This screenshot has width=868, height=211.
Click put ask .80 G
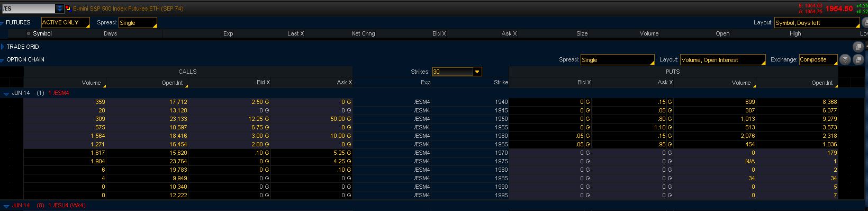(x=664, y=119)
